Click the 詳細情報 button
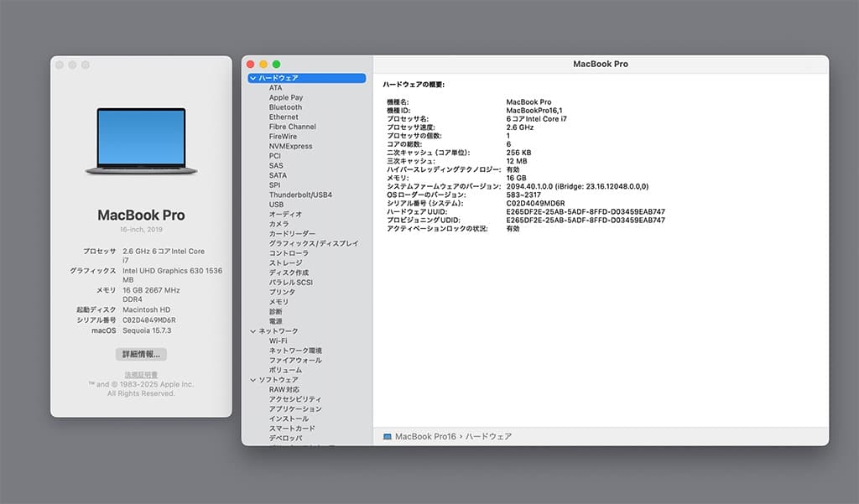Screen dimensions: 859x504 point(141,353)
